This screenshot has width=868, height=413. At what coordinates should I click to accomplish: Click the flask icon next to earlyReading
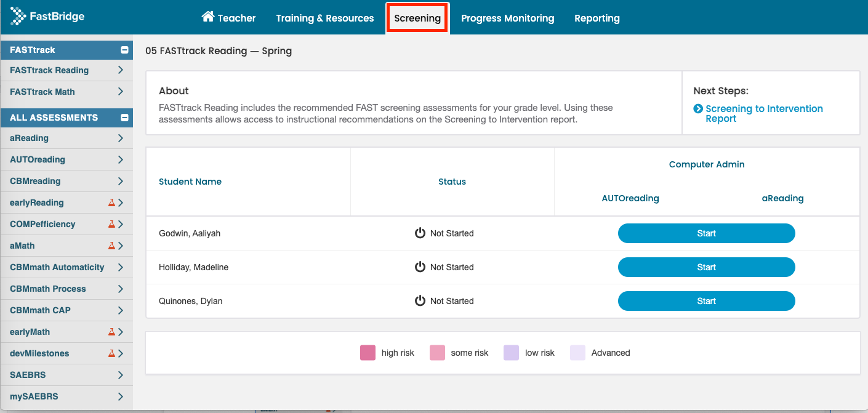[x=111, y=202]
